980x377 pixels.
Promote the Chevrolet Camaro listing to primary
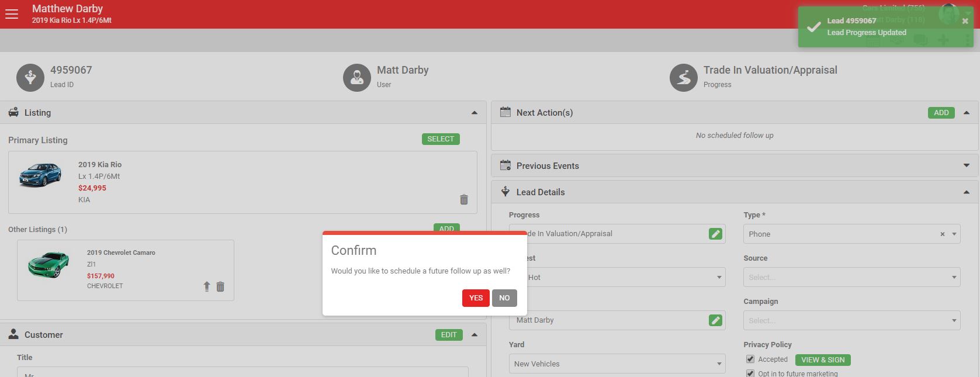[x=206, y=286]
